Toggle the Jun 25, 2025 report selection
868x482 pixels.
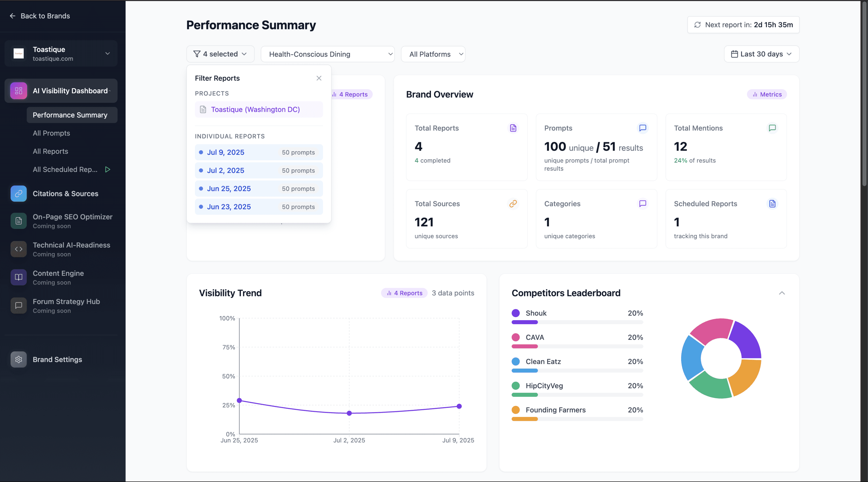coord(258,189)
